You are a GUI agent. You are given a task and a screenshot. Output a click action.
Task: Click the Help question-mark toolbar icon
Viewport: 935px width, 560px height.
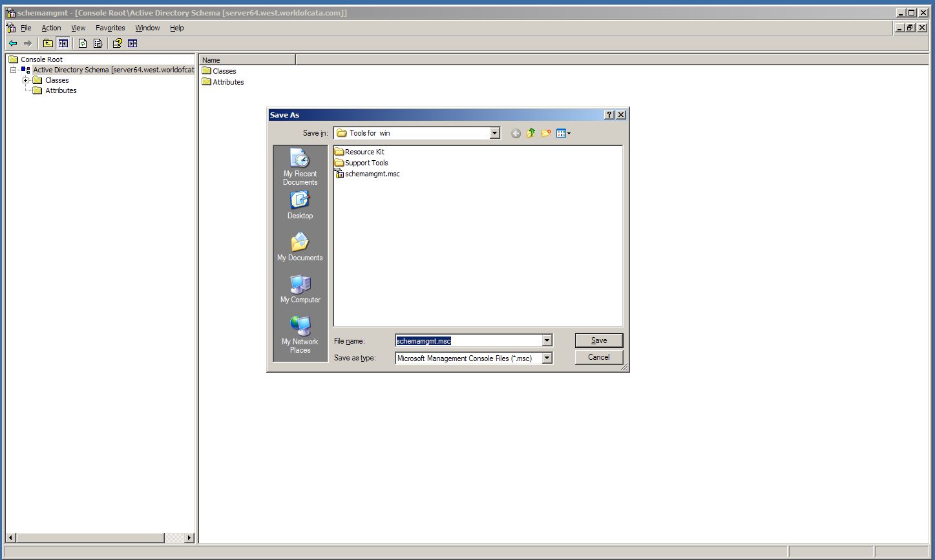pyautogui.click(x=117, y=43)
